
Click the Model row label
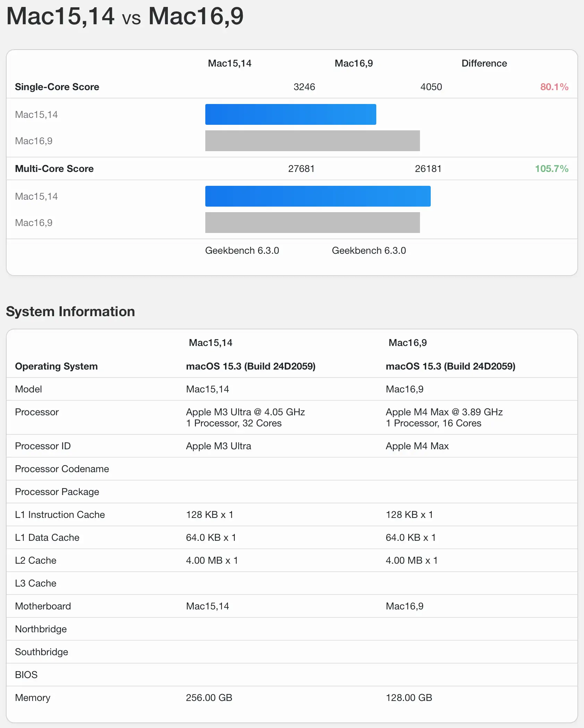pos(28,389)
